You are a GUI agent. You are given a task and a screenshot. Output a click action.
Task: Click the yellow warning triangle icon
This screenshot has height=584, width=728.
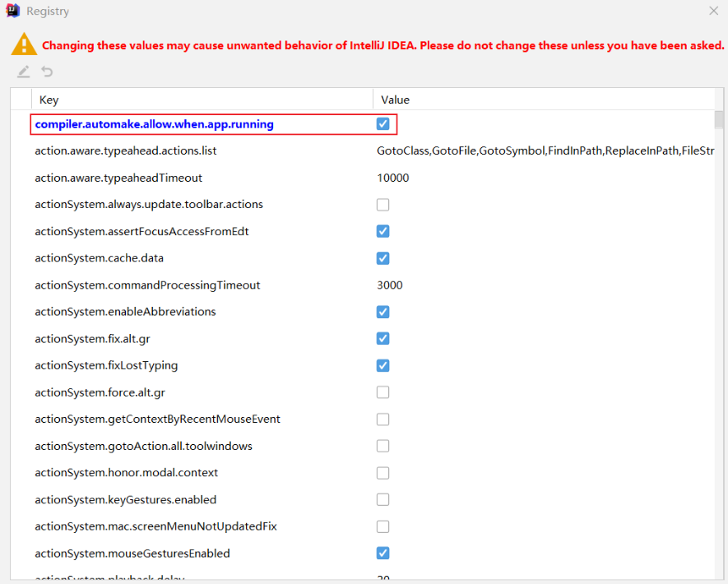click(24, 44)
